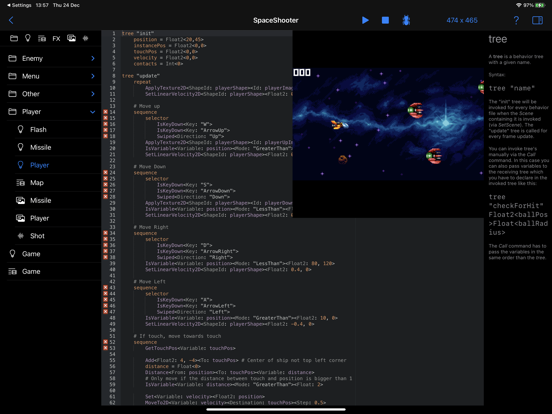The width and height of the screenshot is (552, 414).
Task: Expand the Menu folder chevron
Action: coord(93,76)
